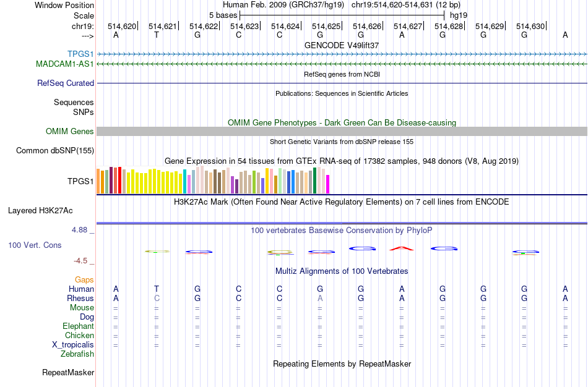Screen dimensions: 588x387
Task: Click the '5 bases' scale bar text
Action: [223, 15]
